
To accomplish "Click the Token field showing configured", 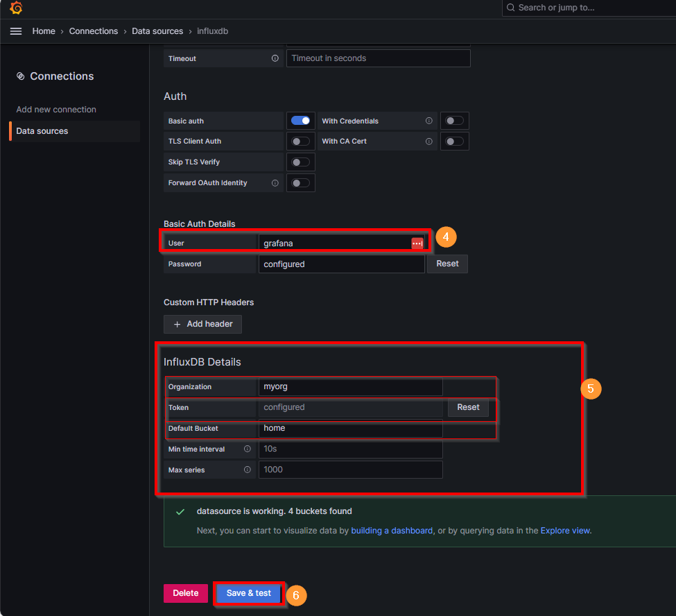I will point(351,407).
